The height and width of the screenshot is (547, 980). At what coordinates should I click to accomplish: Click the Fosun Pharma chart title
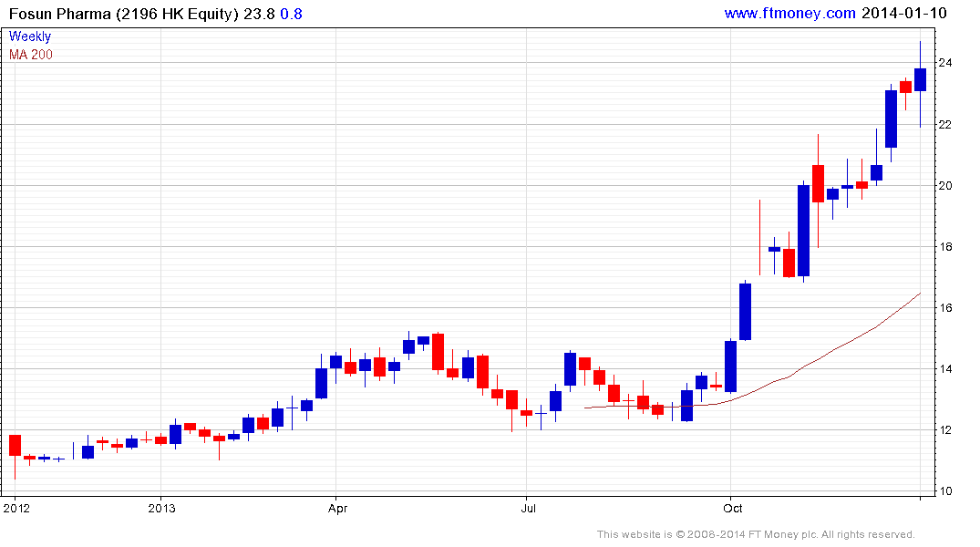click(124, 14)
